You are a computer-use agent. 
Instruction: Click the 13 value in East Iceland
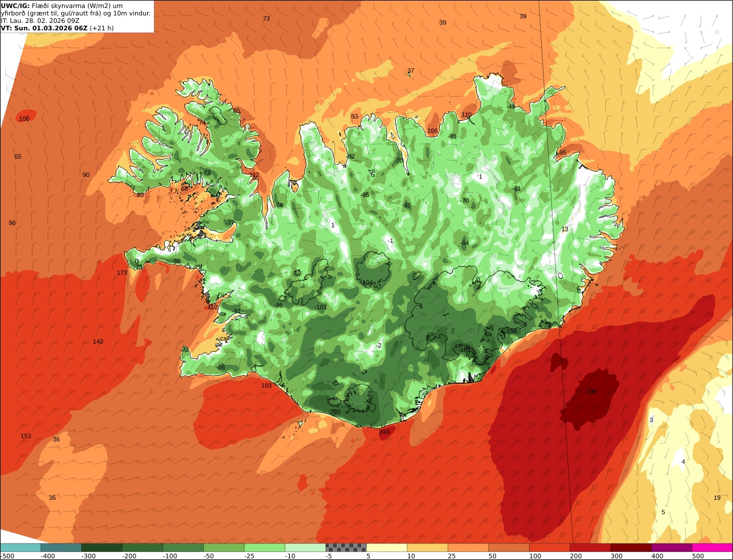tap(565, 229)
